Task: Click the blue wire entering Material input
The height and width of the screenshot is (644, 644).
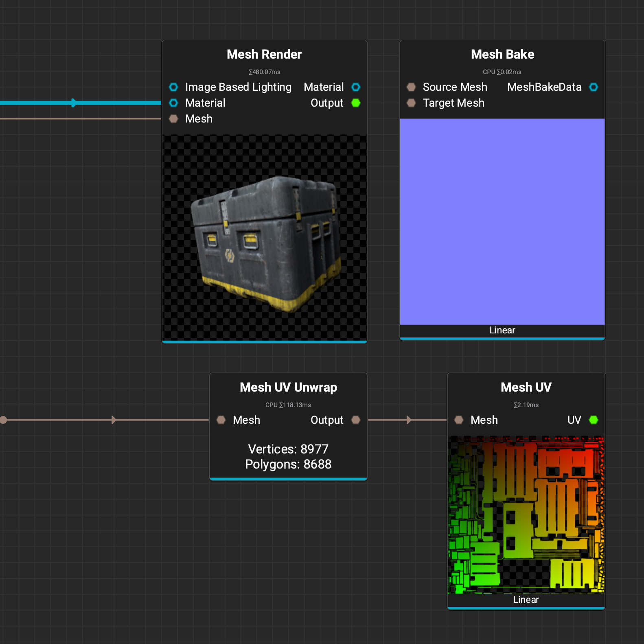Action: (x=81, y=103)
